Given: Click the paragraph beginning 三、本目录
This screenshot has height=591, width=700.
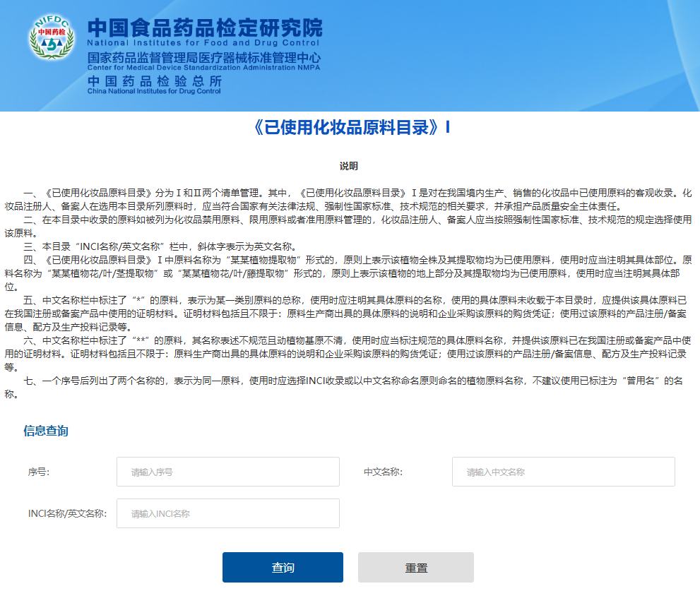Looking at the screenshot, I should (x=160, y=246).
